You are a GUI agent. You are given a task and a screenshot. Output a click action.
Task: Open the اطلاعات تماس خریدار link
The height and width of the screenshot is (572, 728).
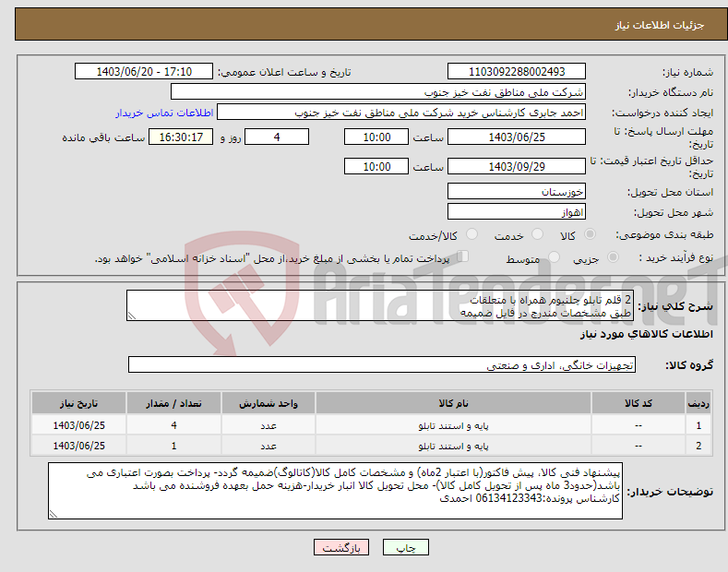click(164, 113)
